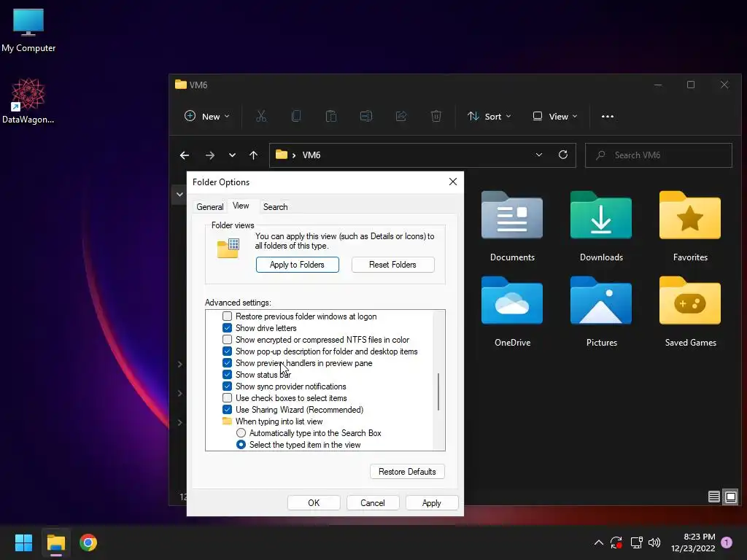Click the VM6 address bar path
This screenshot has width=747, height=560.
click(311, 155)
